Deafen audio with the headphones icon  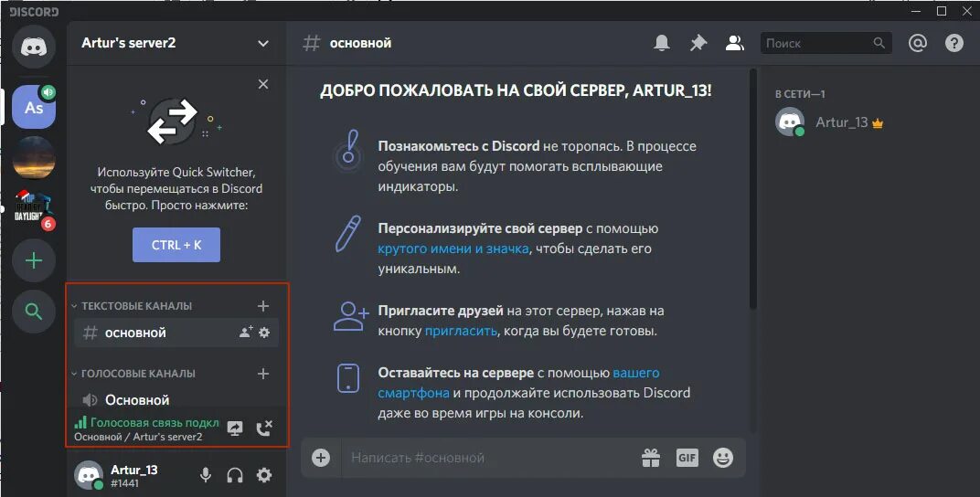[235, 475]
